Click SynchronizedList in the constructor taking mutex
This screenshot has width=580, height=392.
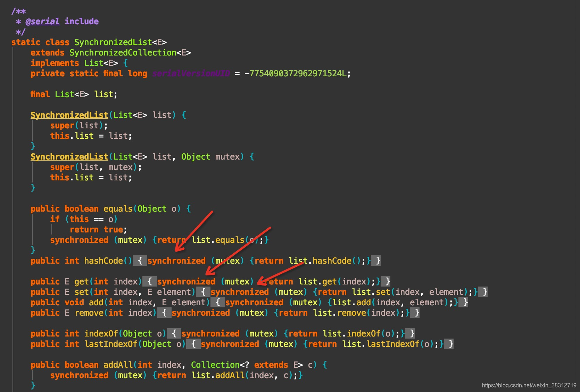click(x=69, y=157)
